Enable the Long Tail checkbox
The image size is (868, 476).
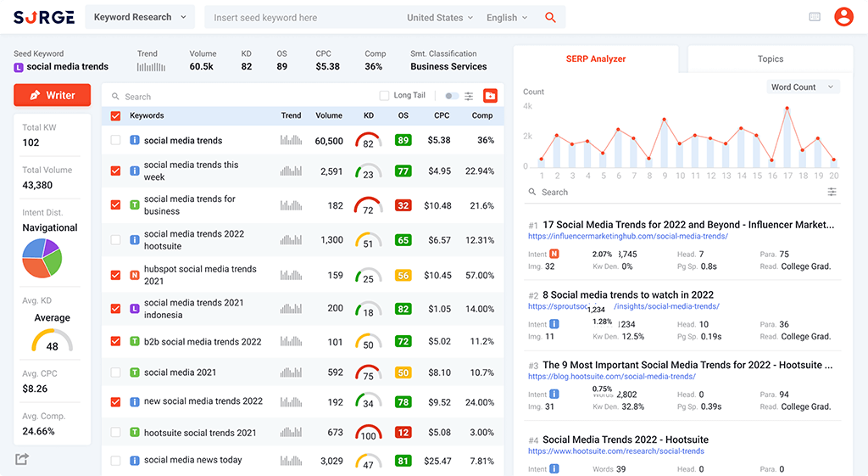384,96
